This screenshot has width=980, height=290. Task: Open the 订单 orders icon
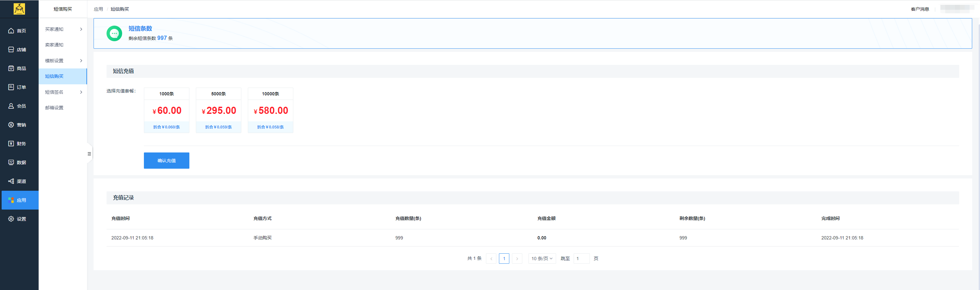11,87
